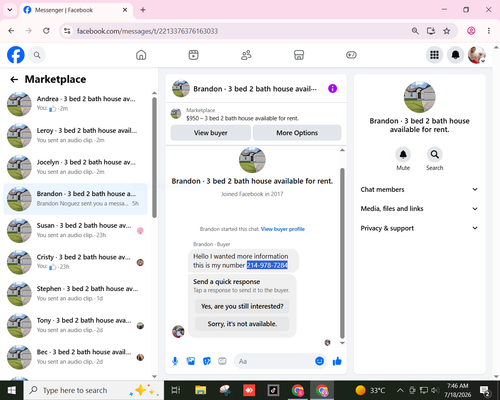Mute the Brandon conversation

[403, 154]
